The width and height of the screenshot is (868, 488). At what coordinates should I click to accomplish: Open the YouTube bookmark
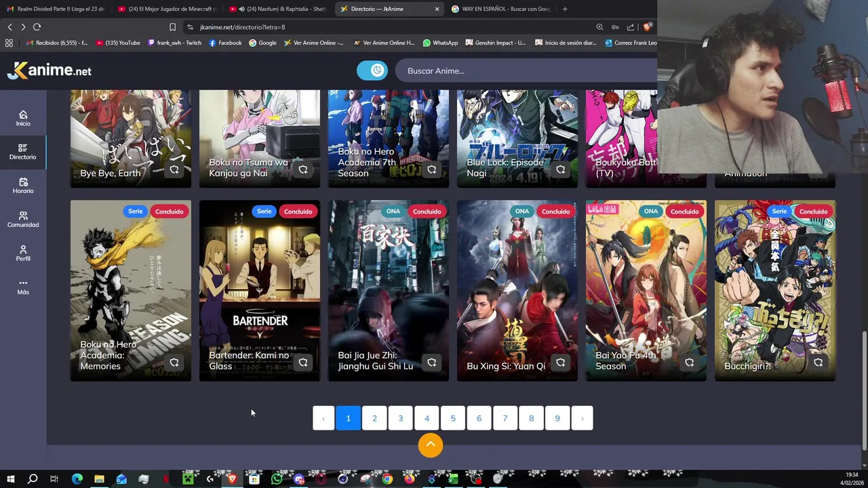click(118, 43)
